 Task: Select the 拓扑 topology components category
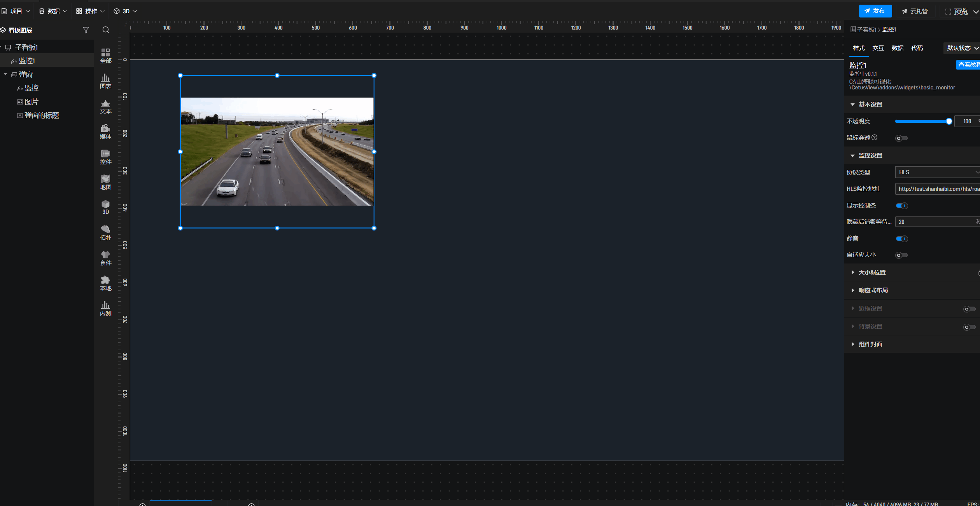tap(105, 232)
